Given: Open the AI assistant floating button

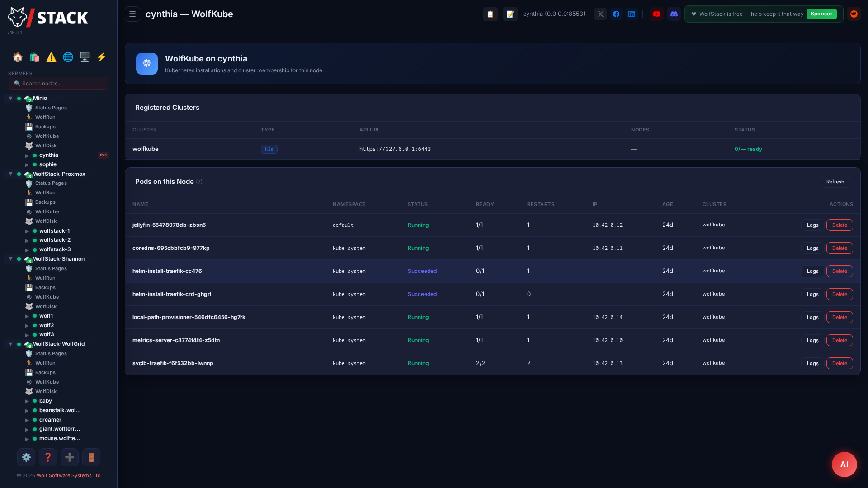Looking at the screenshot, I should 844,464.
